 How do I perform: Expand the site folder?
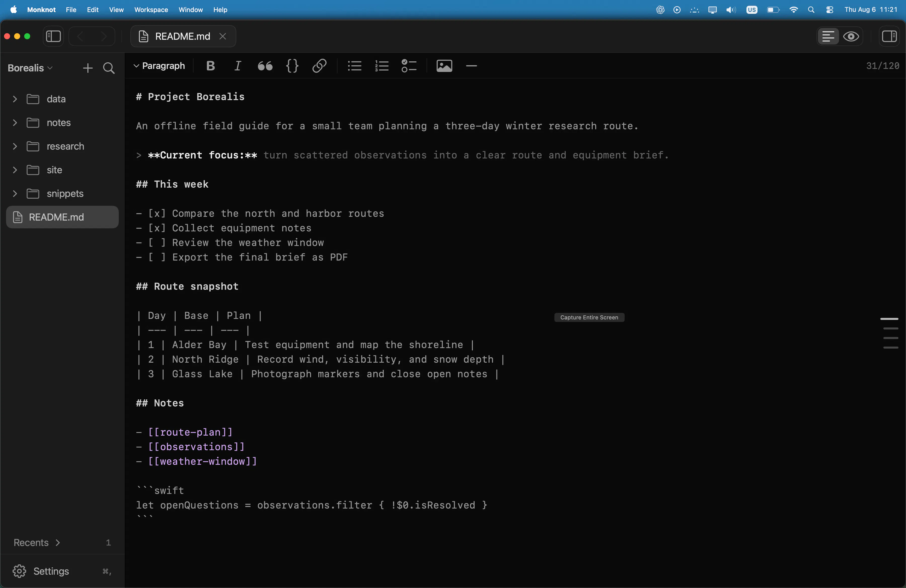pyautogui.click(x=15, y=170)
